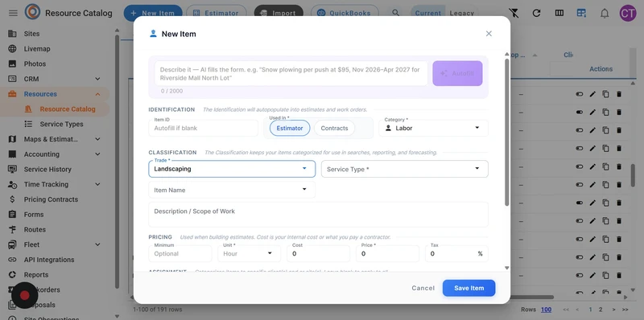The width and height of the screenshot is (644, 320).
Task: Click the Rows 100 page-size link
Action: pos(546,310)
